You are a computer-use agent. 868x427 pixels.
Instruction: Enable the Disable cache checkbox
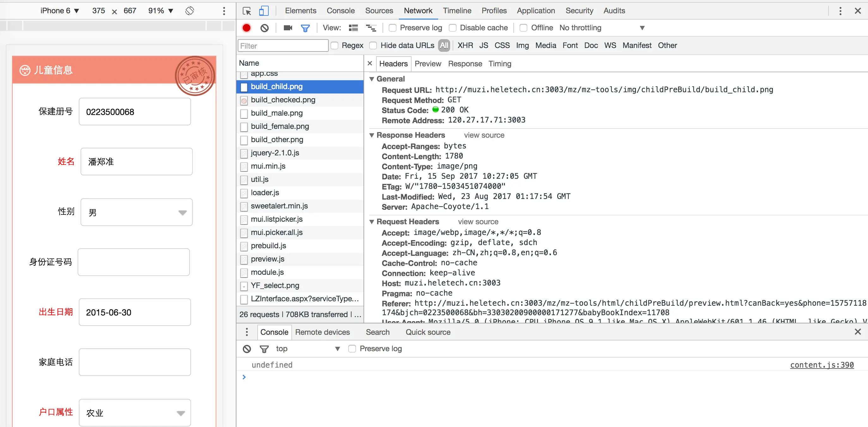click(453, 28)
